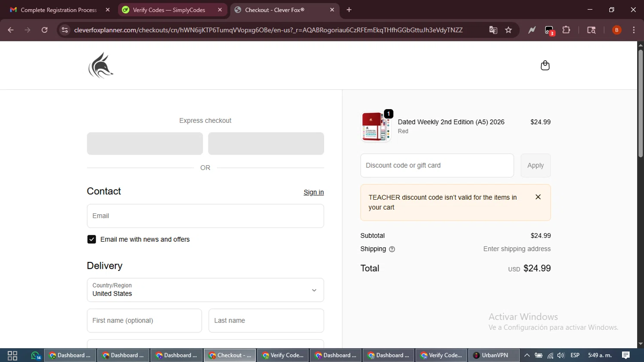The height and width of the screenshot is (362, 644).
Task: Click the Apply discount button
Action: tap(535, 165)
